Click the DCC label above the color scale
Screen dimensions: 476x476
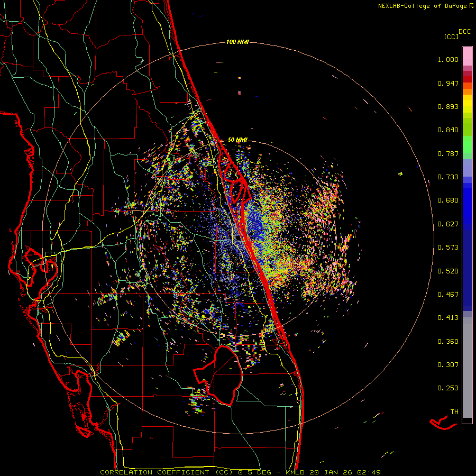465,32
